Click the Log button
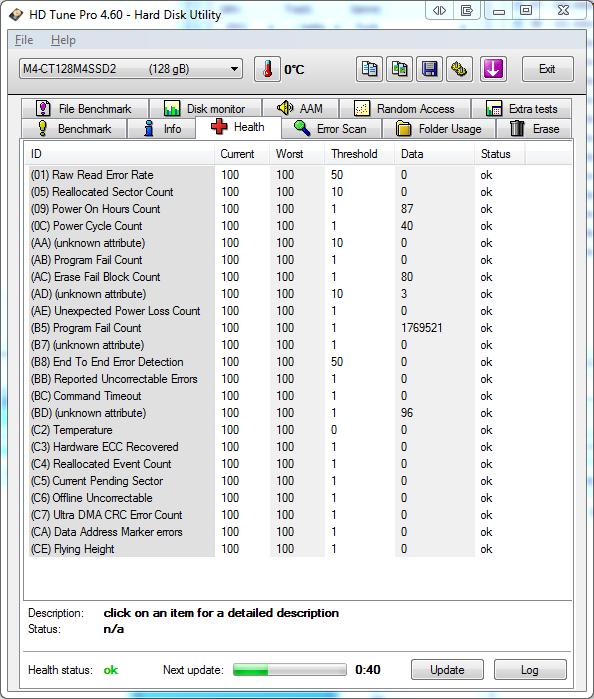 click(x=530, y=670)
